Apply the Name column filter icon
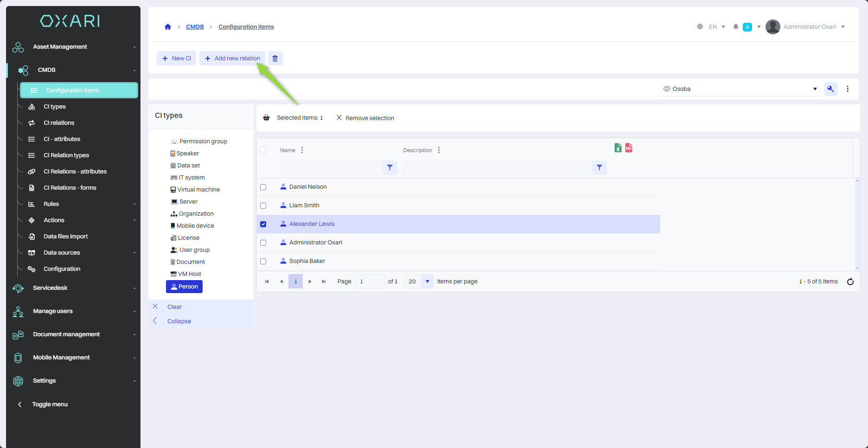The width and height of the screenshot is (868, 448). click(x=389, y=168)
